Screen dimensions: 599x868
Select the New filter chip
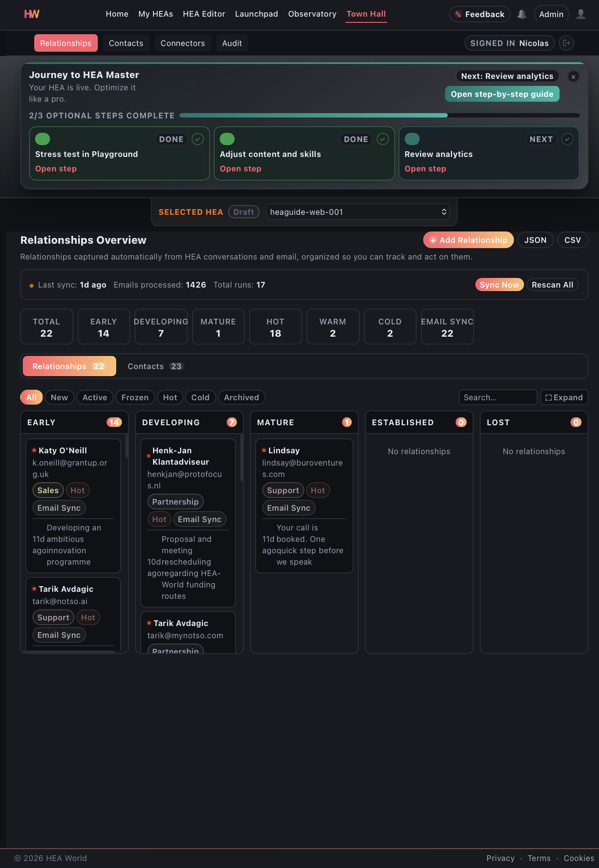click(59, 398)
